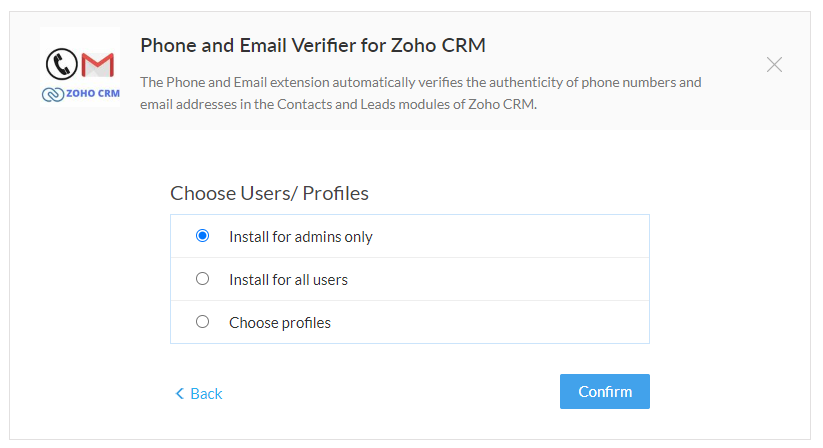Viewport: 823px width, 448px height.
Task: Click the Choose profiles label text
Action: 280,323
